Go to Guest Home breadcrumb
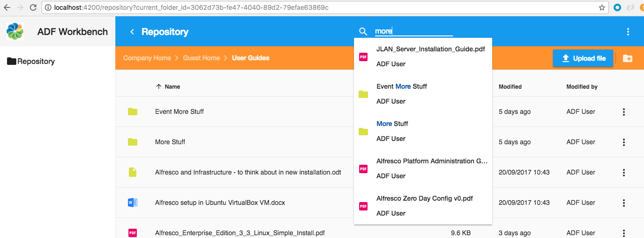 pos(201,58)
